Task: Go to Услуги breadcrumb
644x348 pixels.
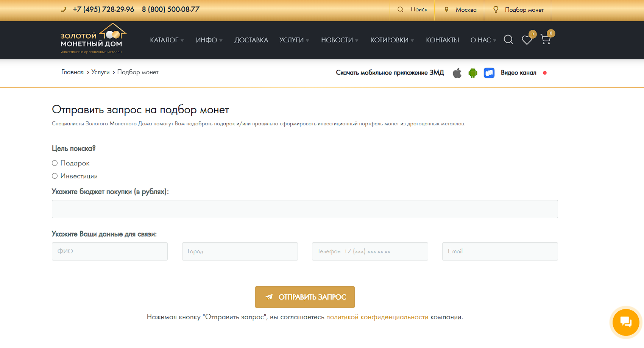Action: coord(100,72)
